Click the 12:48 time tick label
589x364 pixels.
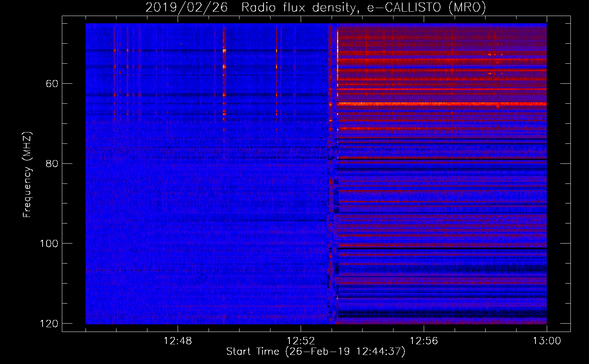(178, 341)
